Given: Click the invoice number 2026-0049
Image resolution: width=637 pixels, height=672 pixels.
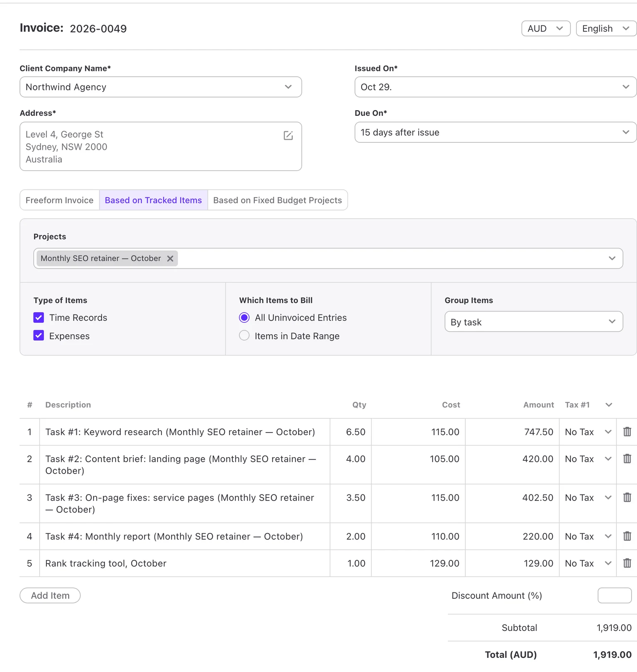Looking at the screenshot, I should coord(98,29).
